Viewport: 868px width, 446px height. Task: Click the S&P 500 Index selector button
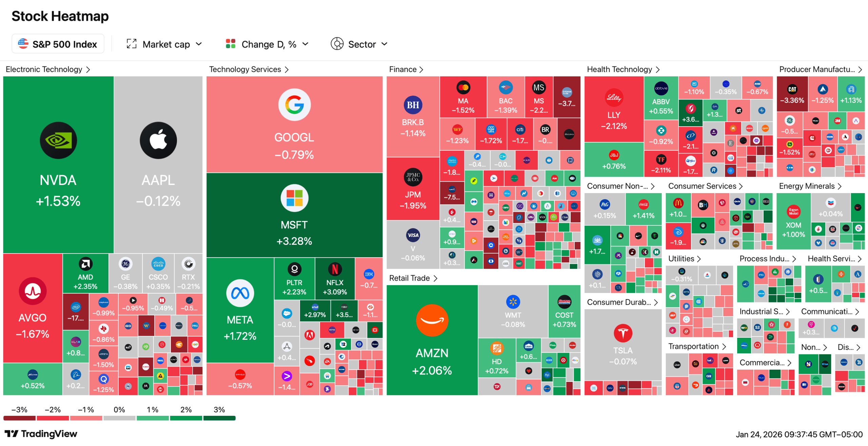58,44
